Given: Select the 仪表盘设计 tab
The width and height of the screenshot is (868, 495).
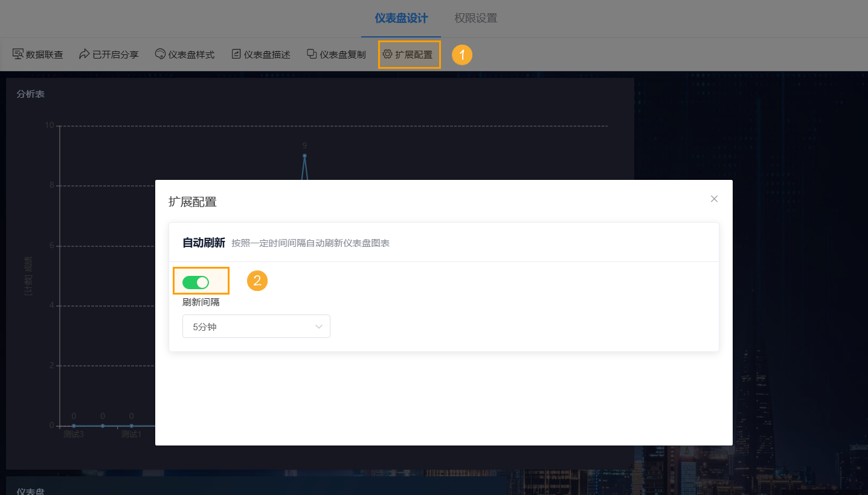Looking at the screenshot, I should [400, 18].
